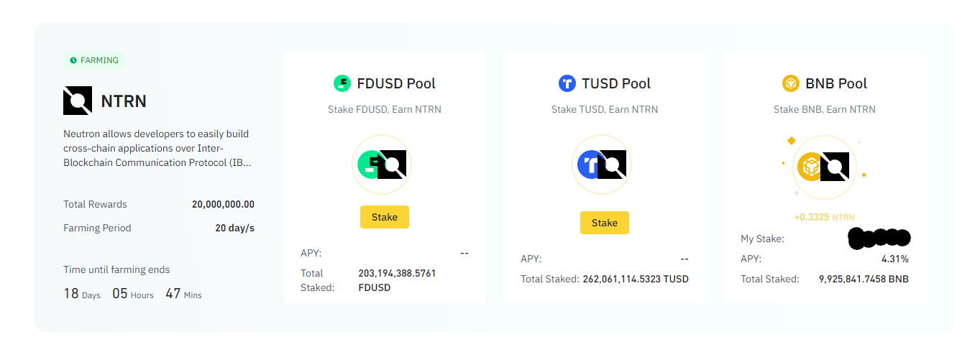Click the small TUSD icon beside pool title
Viewport: 980px width, 342px height.
click(567, 83)
